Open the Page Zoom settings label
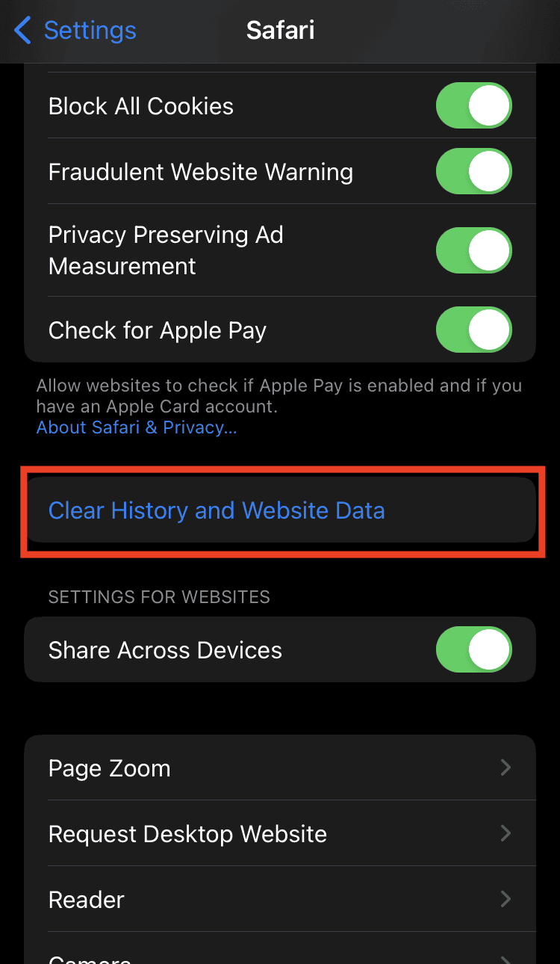This screenshot has height=964, width=560. click(110, 768)
